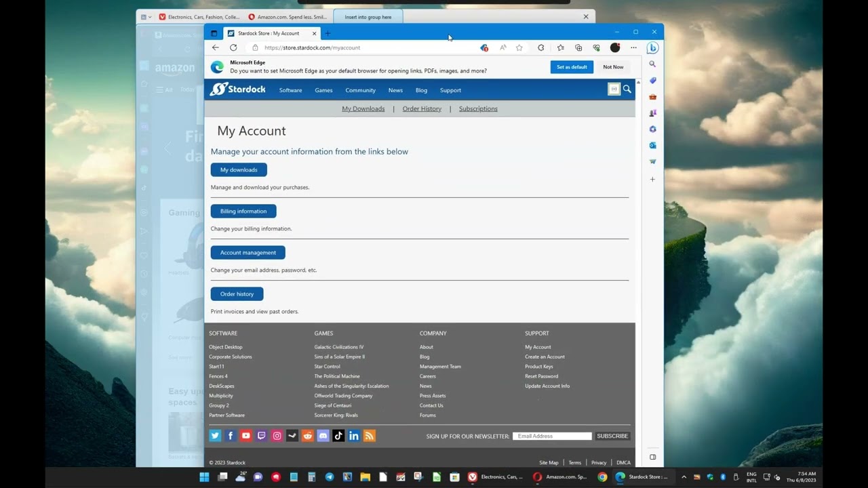The width and height of the screenshot is (868, 488).
Task: Open Edge sidebar search icon
Action: 652,64
